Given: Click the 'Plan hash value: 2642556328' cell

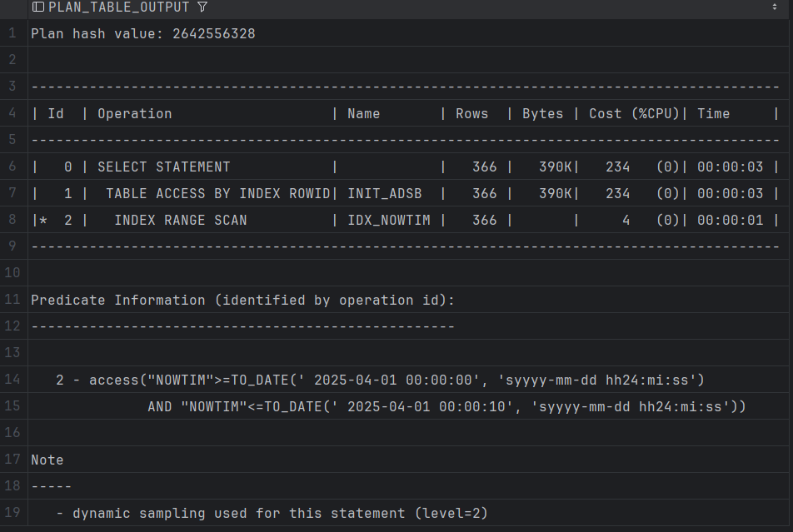Looking at the screenshot, I should (x=408, y=33).
